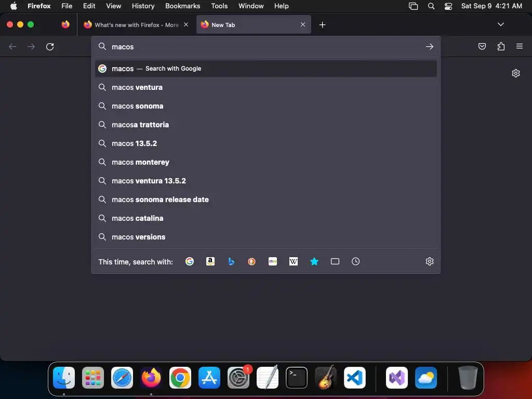Open the File menu
This screenshot has height=399, width=532.
(67, 6)
